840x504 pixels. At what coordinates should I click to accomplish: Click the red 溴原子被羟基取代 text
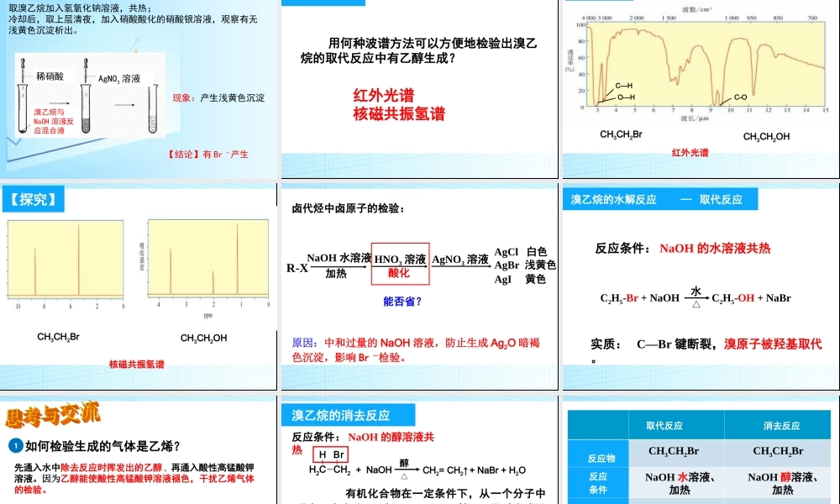[773, 344]
